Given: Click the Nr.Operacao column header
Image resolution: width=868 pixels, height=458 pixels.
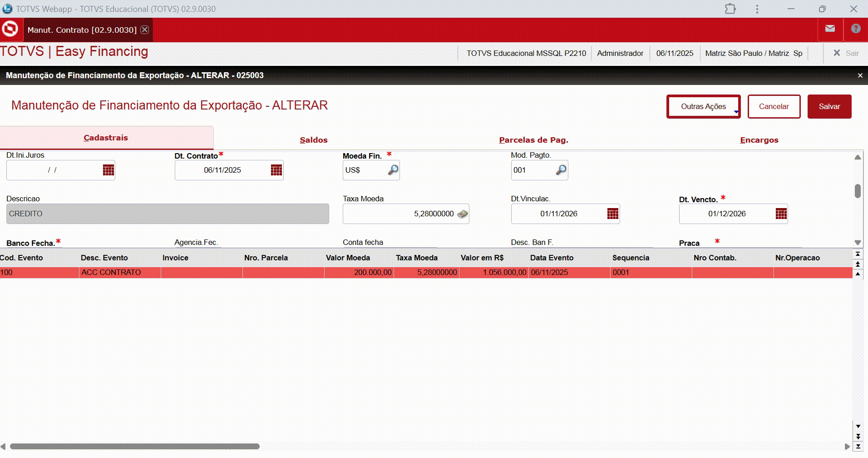Looking at the screenshot, I should (x=798, y=258).
